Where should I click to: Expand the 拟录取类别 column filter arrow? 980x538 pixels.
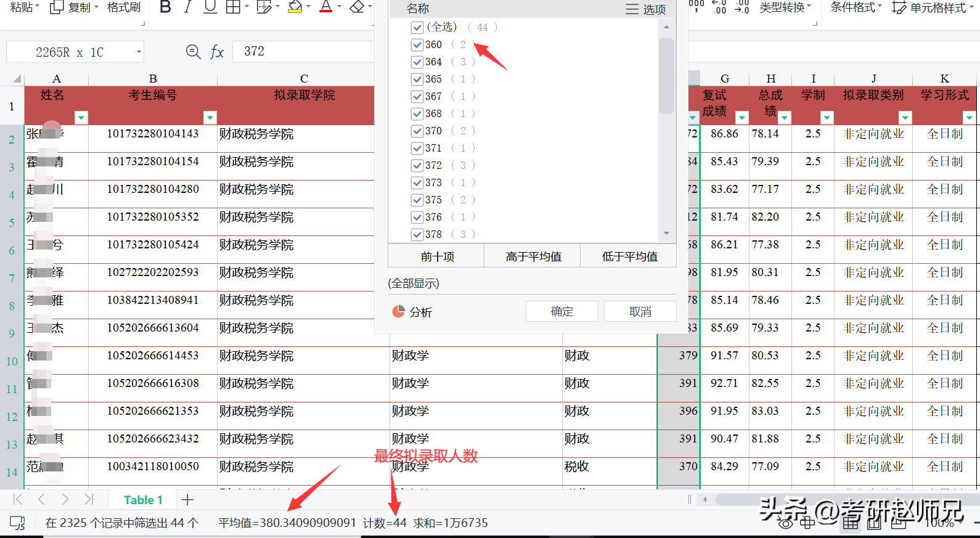[905, 117]
